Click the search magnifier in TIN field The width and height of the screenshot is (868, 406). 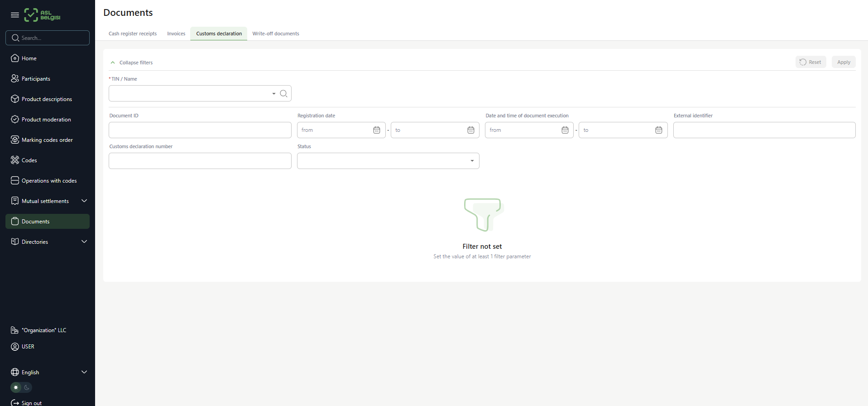click(283, 94)
